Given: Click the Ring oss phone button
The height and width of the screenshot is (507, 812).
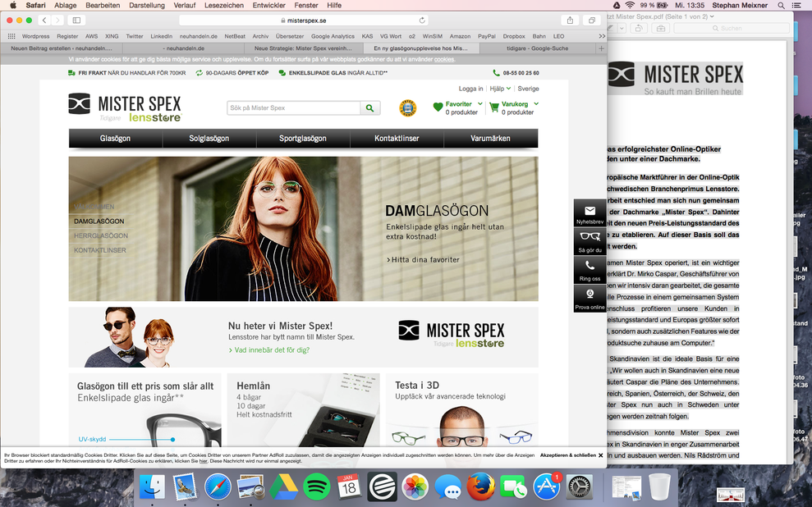Looking at the screenshot, I should tap(590, 270).
